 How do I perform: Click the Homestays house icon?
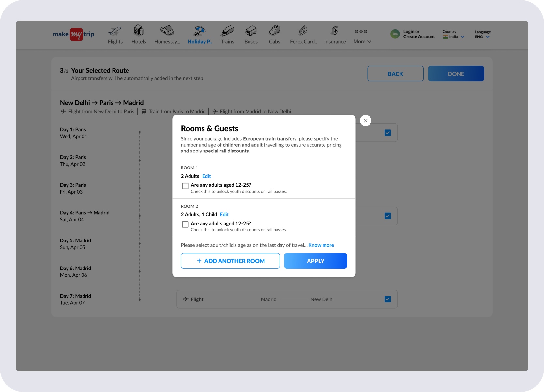[x=167, y=30]
